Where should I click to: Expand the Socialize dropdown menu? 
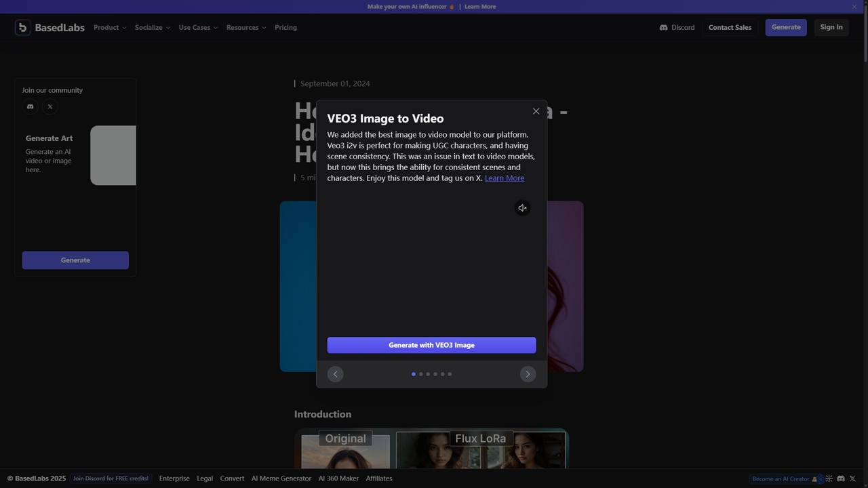(x=152, y=28)
